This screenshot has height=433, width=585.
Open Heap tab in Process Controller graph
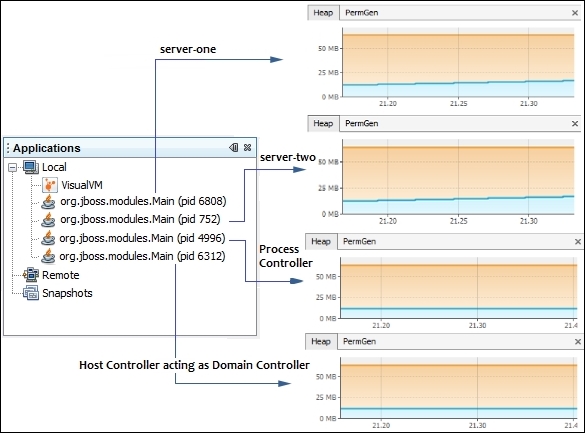point(321,242)
